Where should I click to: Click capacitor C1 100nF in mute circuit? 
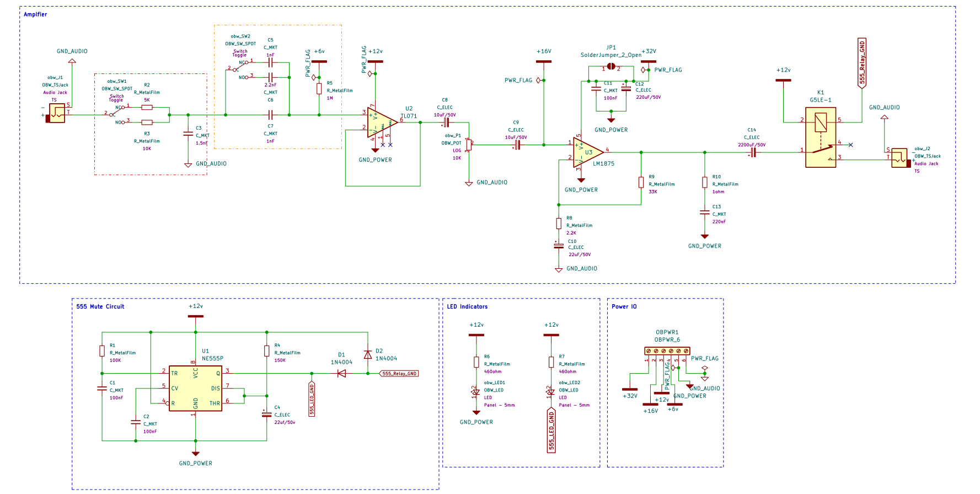(102, 388)
